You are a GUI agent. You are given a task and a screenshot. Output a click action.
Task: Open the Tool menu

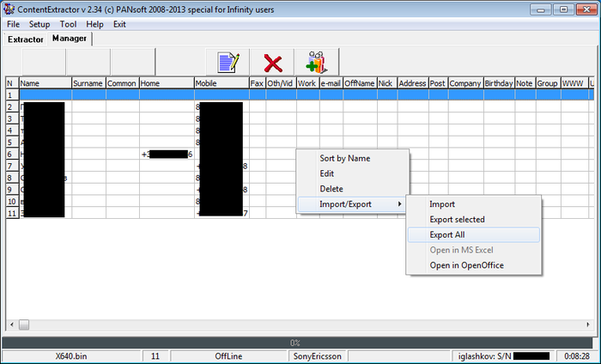tap(68, 24)
